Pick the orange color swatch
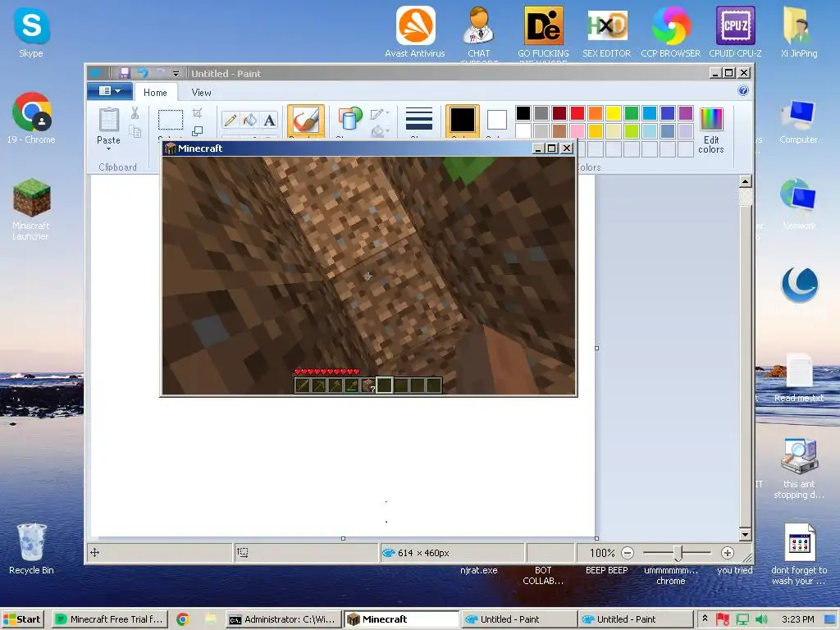Screen dimensions: 840x630 click(x=596, y=113)
